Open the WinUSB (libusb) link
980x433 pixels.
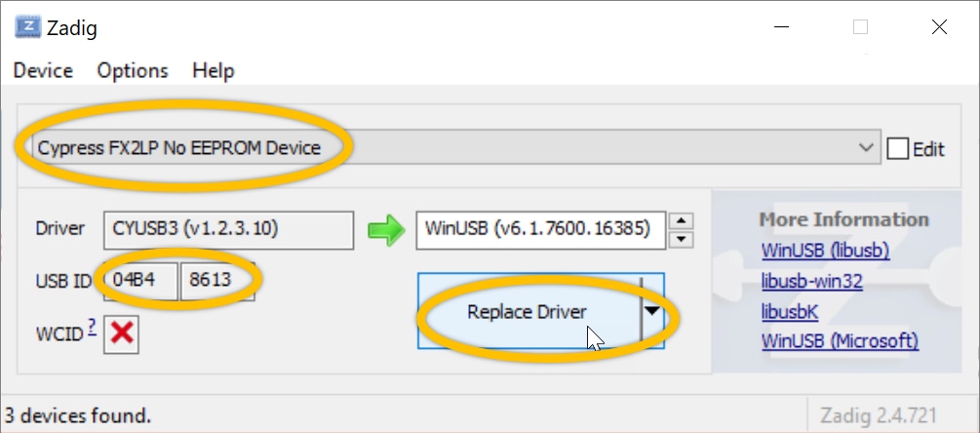tap(825, 251)
